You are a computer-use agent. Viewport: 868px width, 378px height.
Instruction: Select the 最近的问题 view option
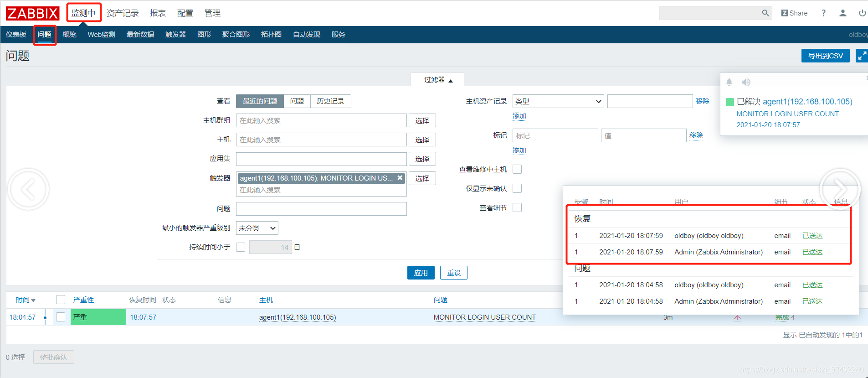pyautogui.click(x=260, y=101)
